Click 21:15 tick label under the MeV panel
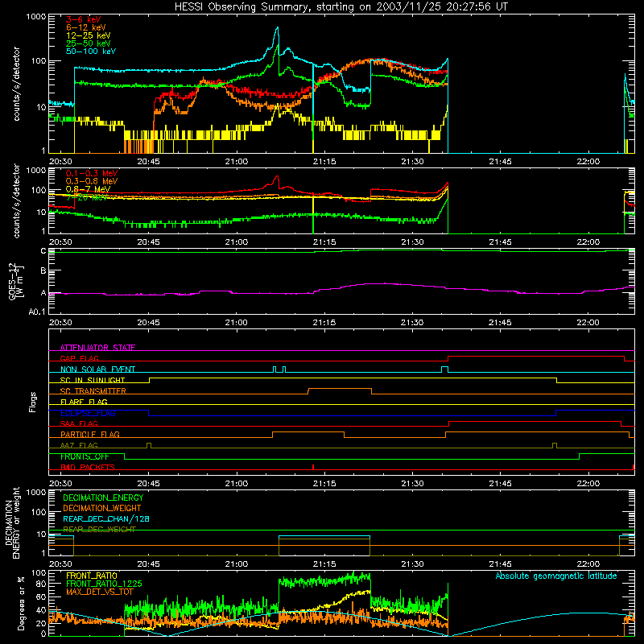Image resolution: width=644 pixels, height=644 pixels. point(324,242)
